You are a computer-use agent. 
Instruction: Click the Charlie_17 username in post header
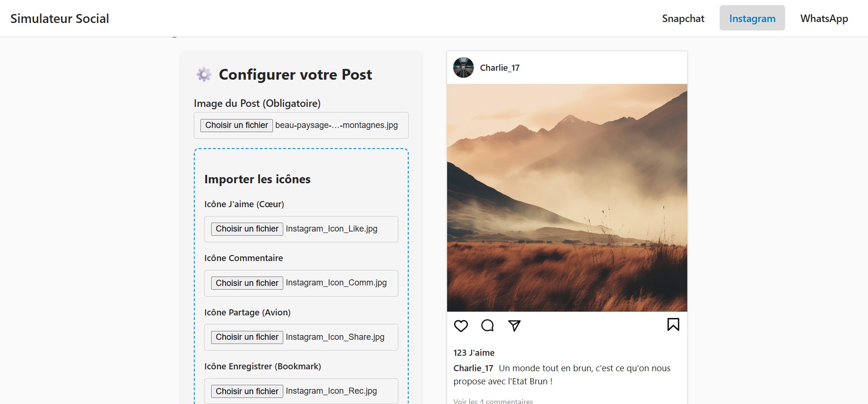pos(500,67)
